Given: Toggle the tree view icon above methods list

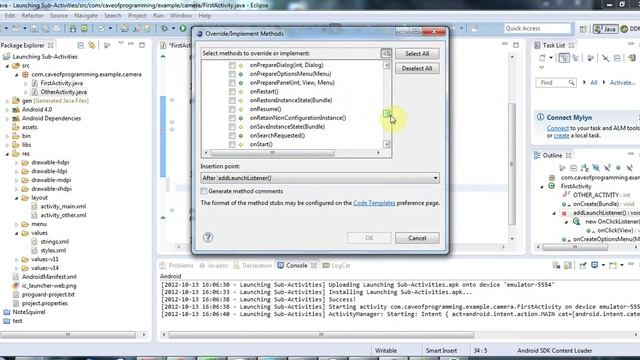Looking at the screenshot, I should [x=386, y=53].
